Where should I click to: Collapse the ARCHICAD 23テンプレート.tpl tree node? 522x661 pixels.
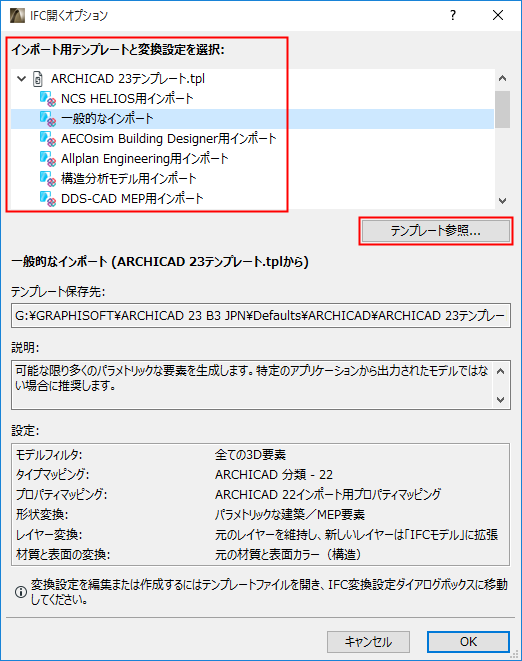pyautogui.click(x=22, y=79)
